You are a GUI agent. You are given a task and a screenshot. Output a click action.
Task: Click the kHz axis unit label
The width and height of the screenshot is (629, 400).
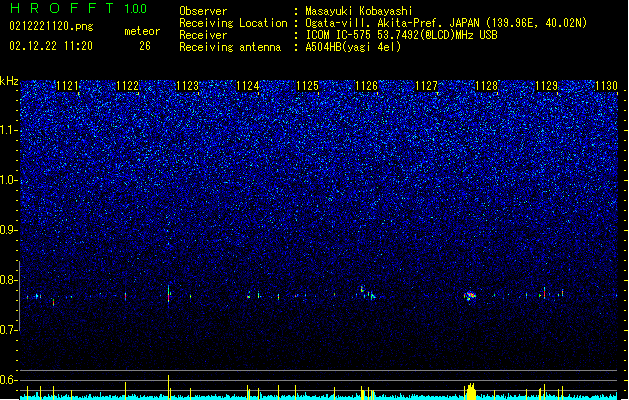[9, 81]
